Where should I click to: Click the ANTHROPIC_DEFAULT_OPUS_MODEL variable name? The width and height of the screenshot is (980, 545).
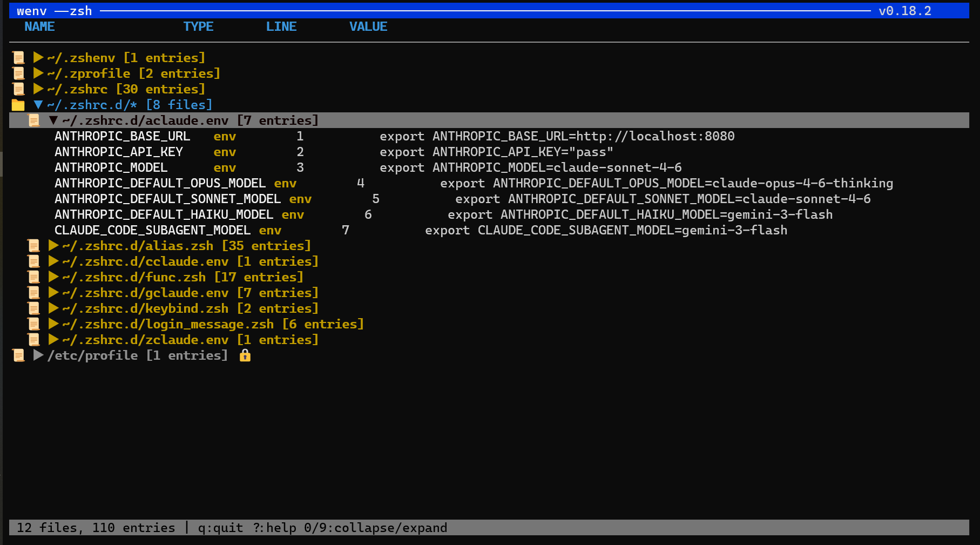(x=160, y=183)
